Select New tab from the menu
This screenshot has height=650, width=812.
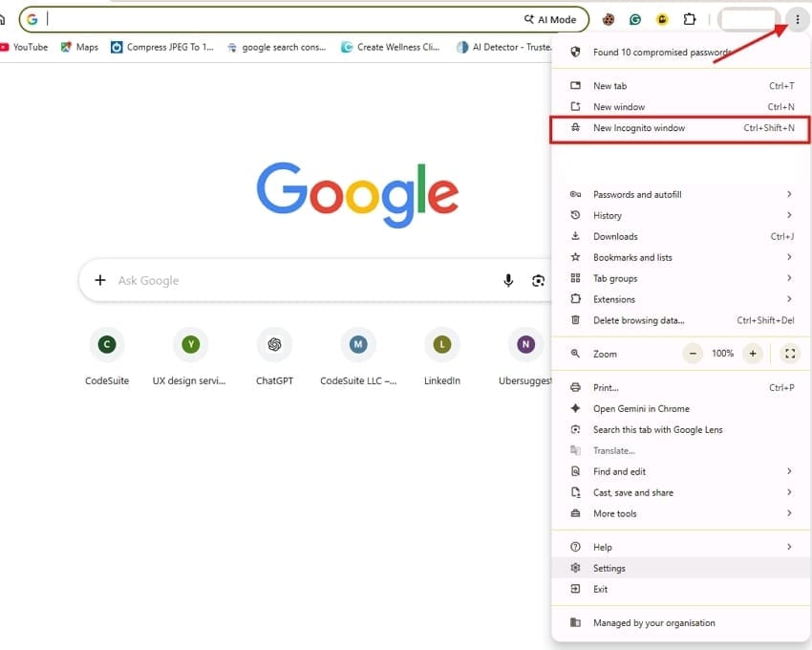pyautogui.click(x=680, y=85)
